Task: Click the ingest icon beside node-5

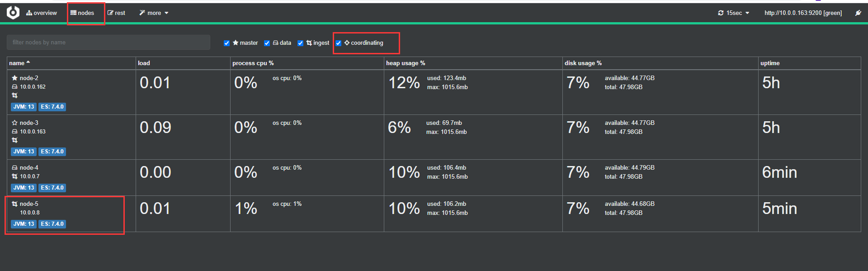Action: click(x=14, y=204)
